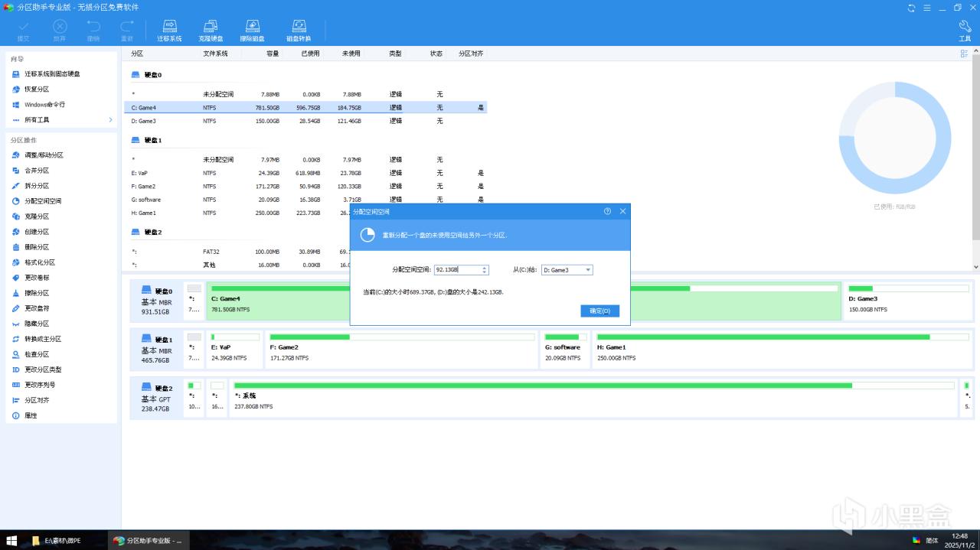The height and width of the screenshot is (550, 980).
Task: Click the 迁移系统 toolbar icon
Action: click(x=169, y=31)
